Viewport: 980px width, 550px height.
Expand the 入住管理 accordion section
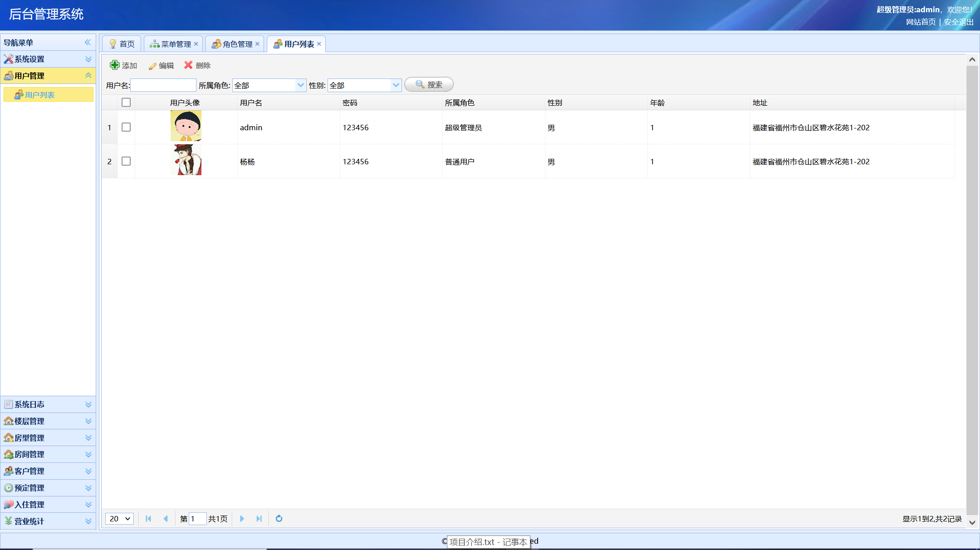(88, 505)
